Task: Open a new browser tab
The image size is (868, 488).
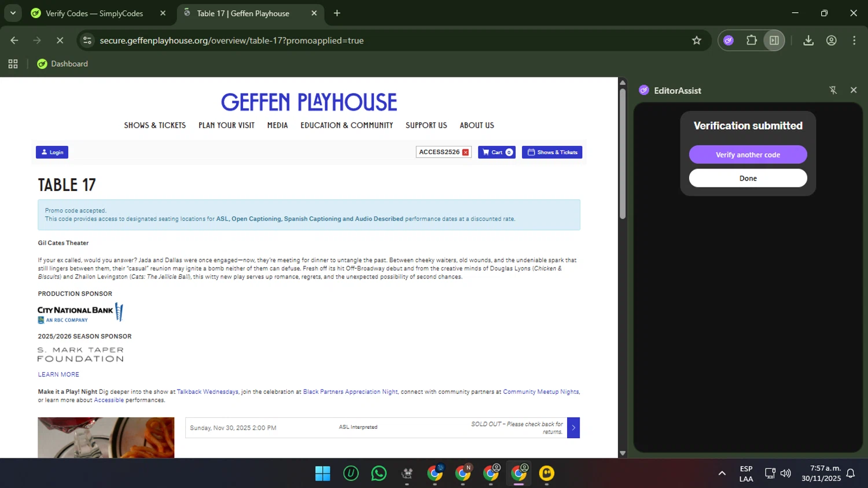Action: (337, 13)
